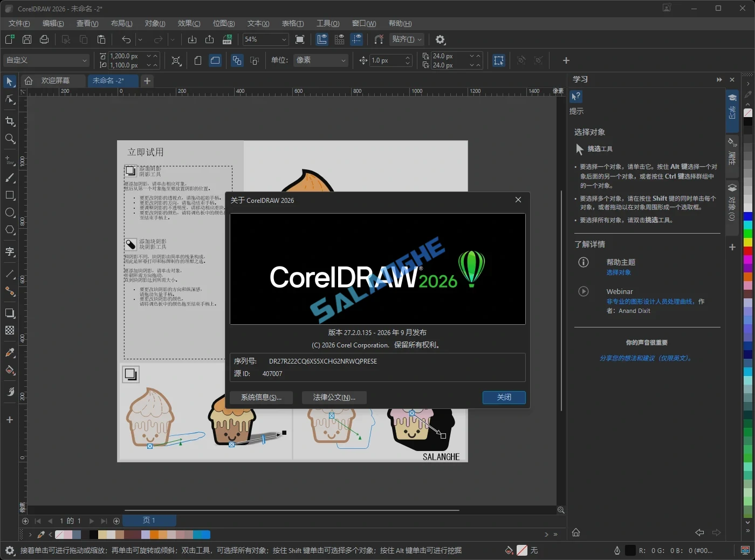Open the 贴齐 snap-to dropdown

click(407, 39)
